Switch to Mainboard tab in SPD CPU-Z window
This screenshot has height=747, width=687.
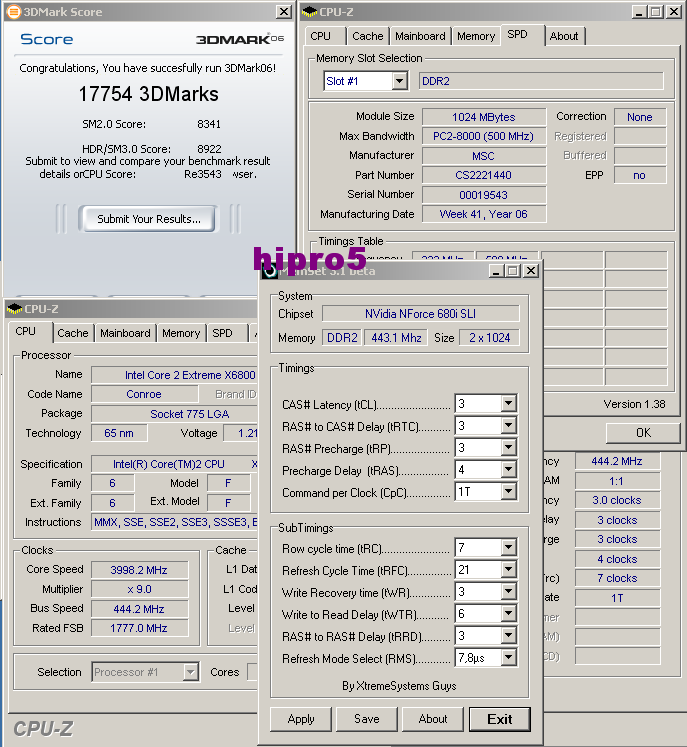(x=420, y=36)
